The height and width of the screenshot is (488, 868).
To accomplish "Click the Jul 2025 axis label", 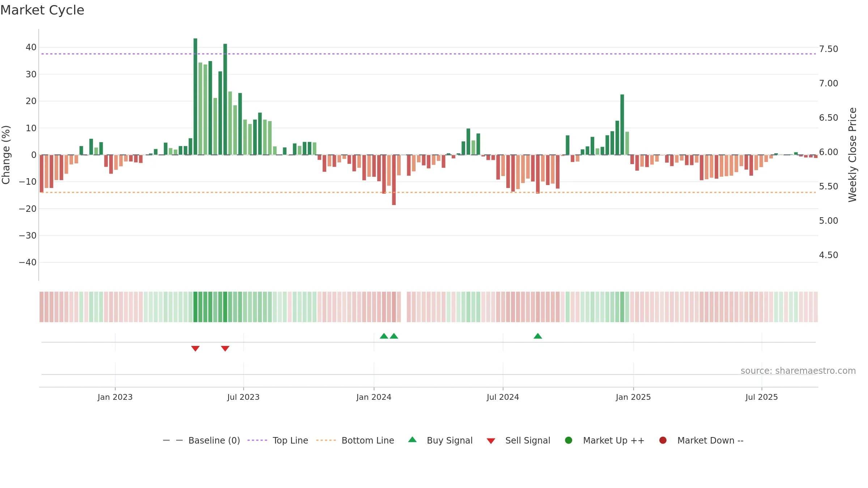I will [762, 397].
